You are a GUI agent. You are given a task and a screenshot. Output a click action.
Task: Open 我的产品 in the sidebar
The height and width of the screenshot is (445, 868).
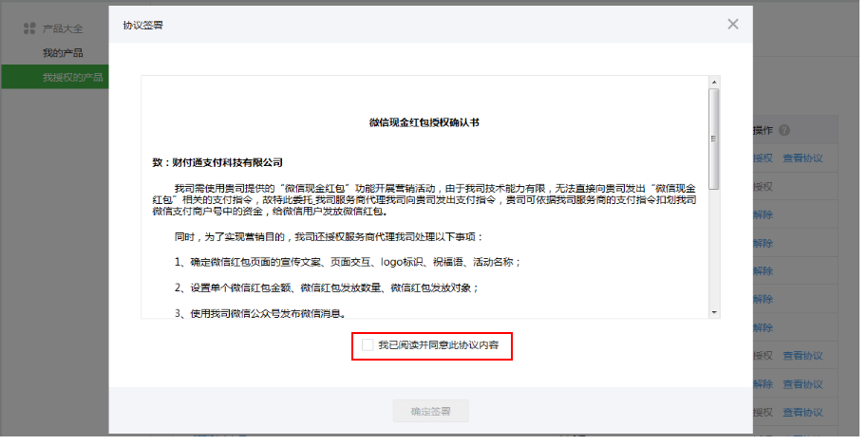pos(63,52)
